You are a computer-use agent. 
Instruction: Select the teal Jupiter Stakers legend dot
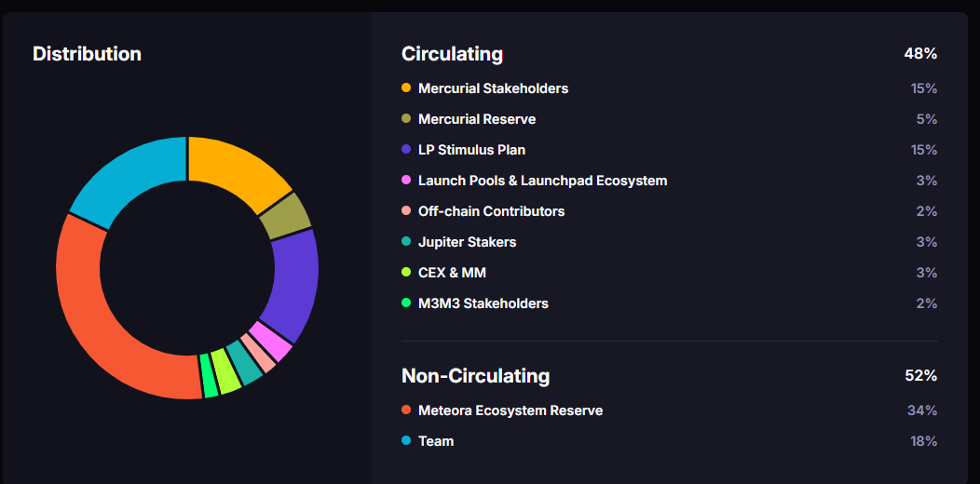tap(406, 242)
